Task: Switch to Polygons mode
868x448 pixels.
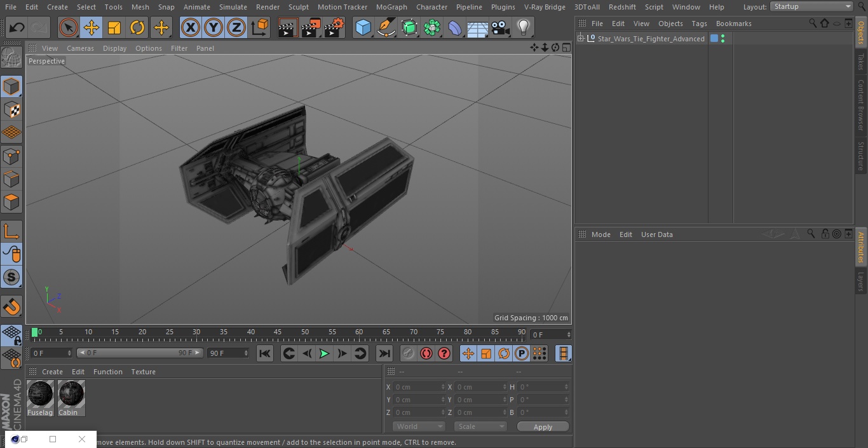Action: coord(11,203)
